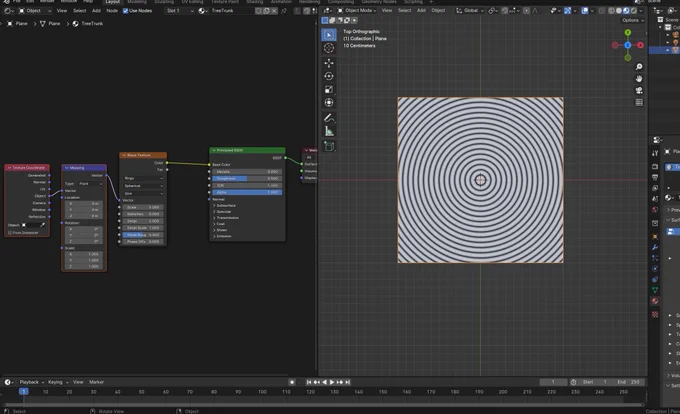Viewport: 680px width, 414px height.
Task: Click the Zoom view magnifier icon
Action: 639,67
